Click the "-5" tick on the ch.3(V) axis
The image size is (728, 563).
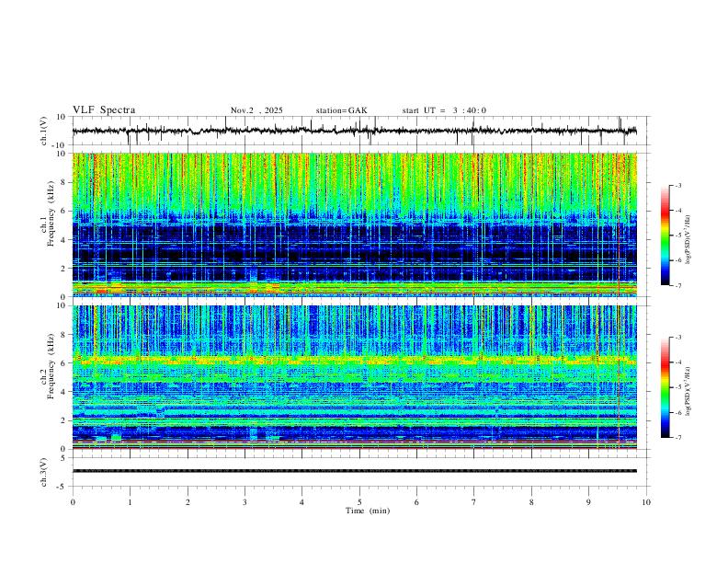[63, 487]
